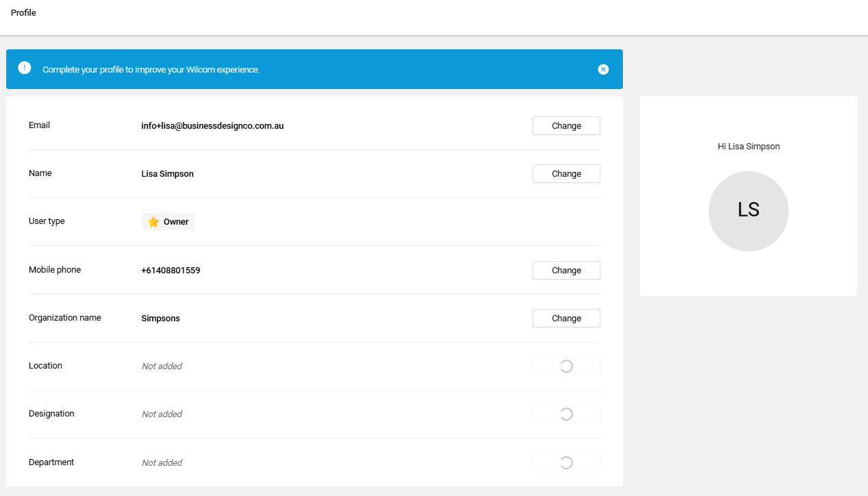Click the loading button in Location row

pos(566,367)
